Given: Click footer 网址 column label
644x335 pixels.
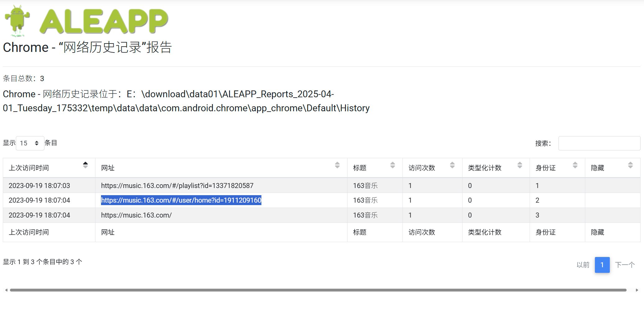Looking at the screenshot, I should (108, 232).
